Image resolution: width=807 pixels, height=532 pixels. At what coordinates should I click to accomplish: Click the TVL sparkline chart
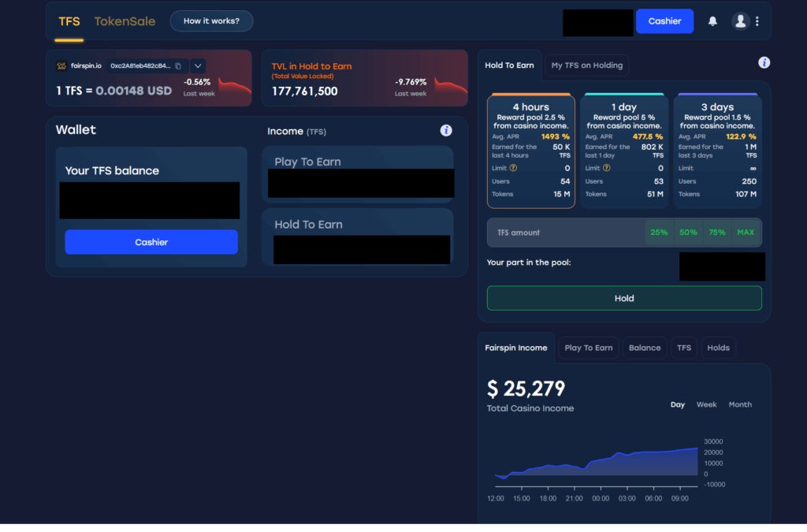coord(451,85)
